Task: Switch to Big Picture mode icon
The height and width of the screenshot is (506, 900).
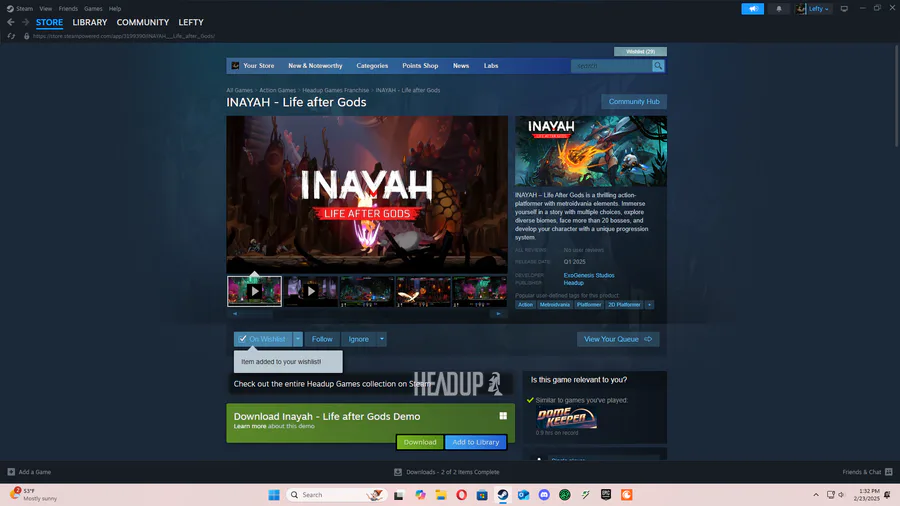Action: [x=844, y=9]
